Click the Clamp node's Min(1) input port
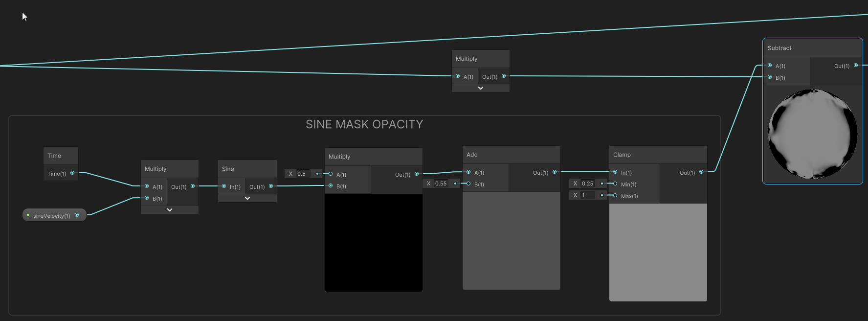 click(615, 183)
